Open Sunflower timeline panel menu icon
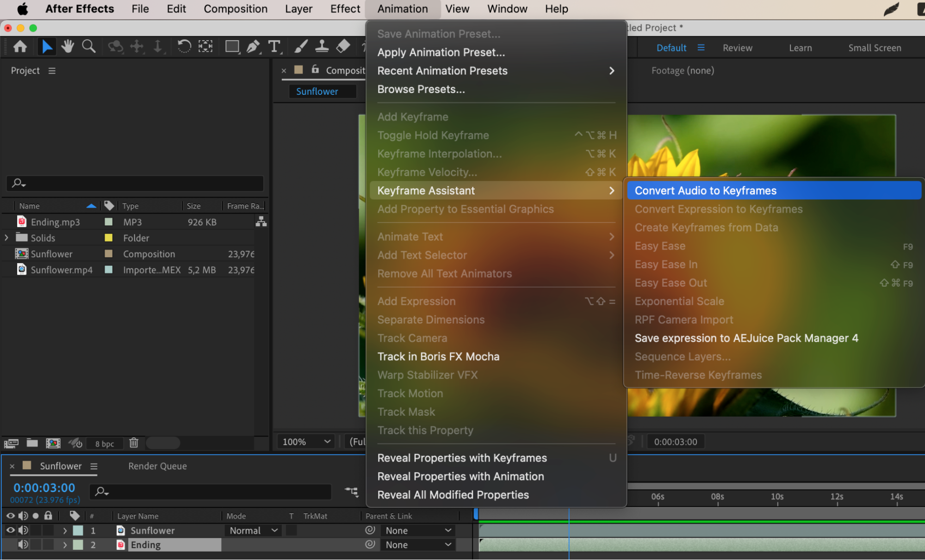Viewport: 925px width, 560px height. pos(94,466)
